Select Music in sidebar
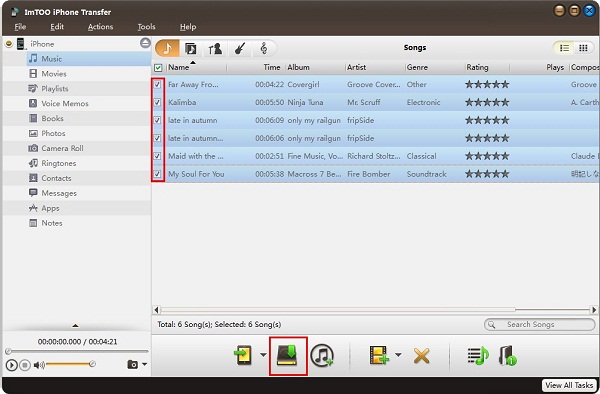 89,59
